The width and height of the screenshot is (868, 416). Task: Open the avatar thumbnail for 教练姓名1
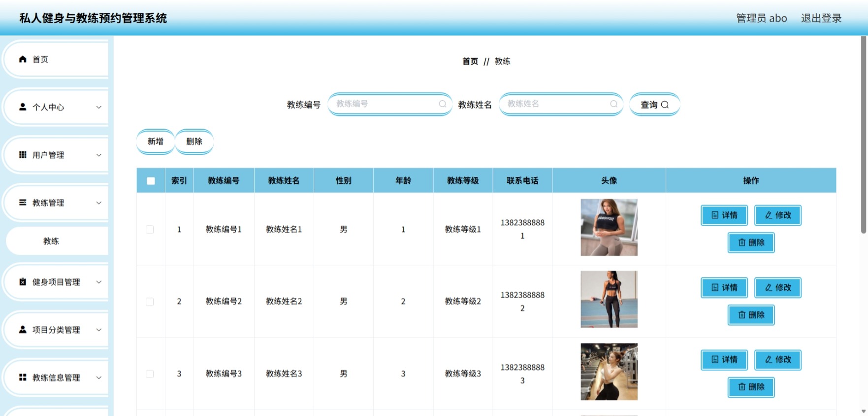609,227
